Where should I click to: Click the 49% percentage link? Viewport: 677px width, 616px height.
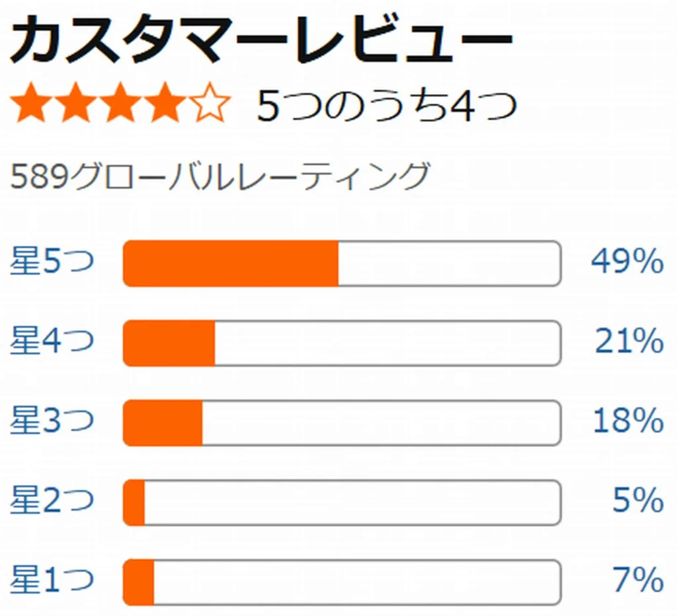click(x=627, y=262)
